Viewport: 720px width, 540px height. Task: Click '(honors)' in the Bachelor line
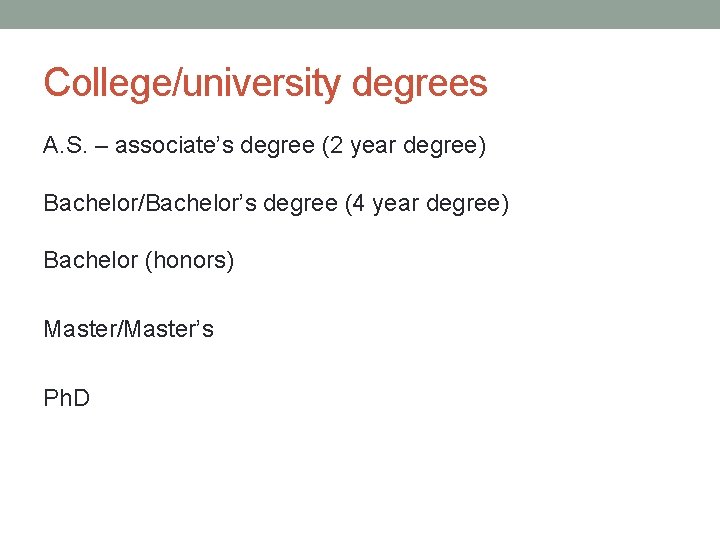[190, 261]
